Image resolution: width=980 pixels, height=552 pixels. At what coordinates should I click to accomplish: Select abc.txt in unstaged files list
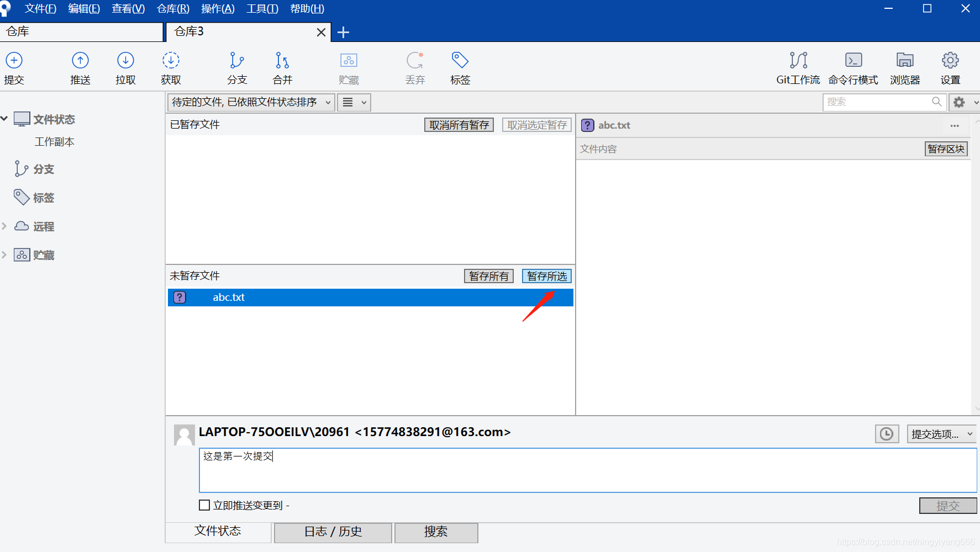click(x=370, y=297)
